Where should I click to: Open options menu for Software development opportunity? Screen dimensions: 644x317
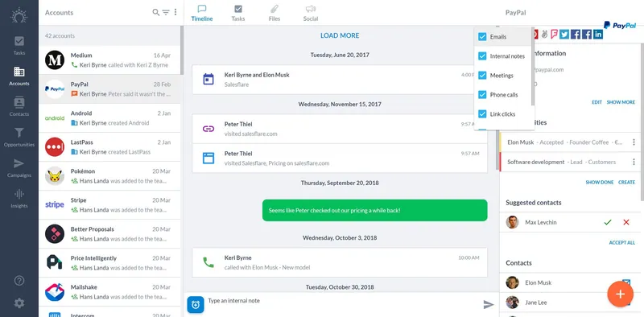click(634, 162)
